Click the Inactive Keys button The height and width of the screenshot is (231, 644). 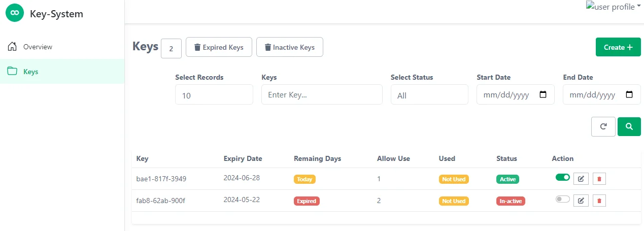pyautogui.click(x=289, y=47)
